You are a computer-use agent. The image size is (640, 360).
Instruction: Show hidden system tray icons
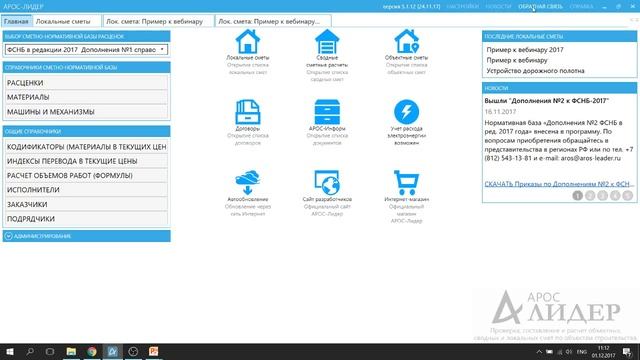[x=539, y=352]
